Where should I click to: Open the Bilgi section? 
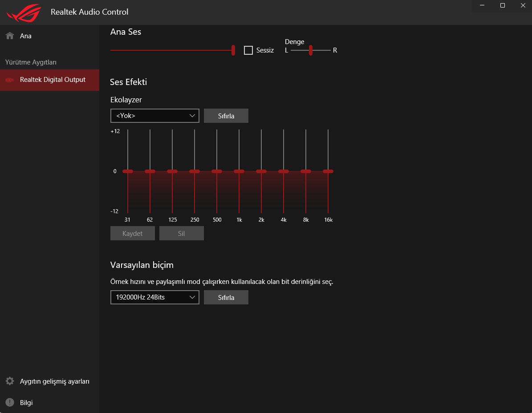(49, 402)
